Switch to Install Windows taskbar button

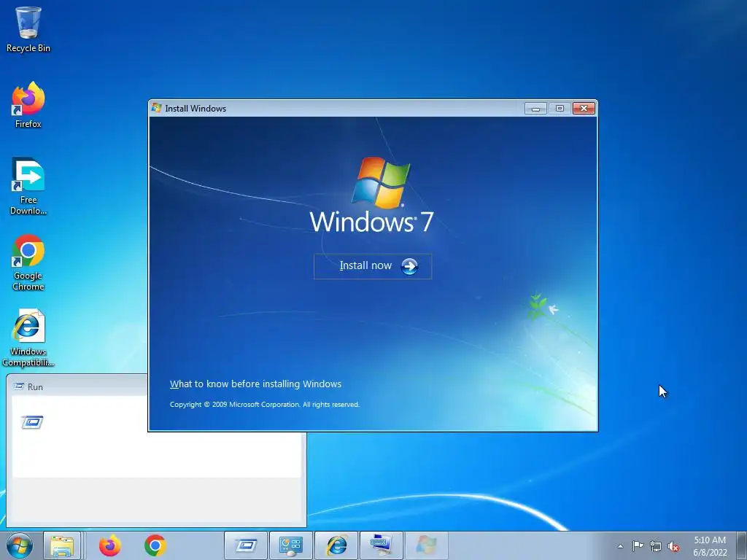point(426,545)
